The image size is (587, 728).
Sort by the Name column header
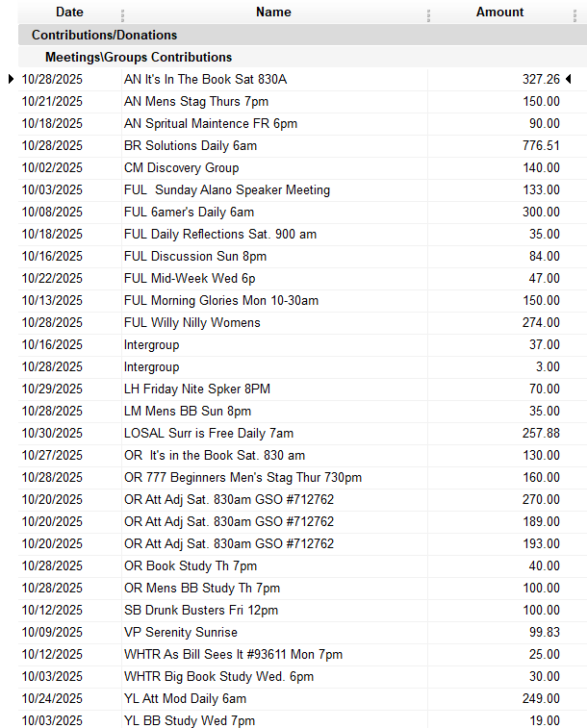tap(273, 13)
